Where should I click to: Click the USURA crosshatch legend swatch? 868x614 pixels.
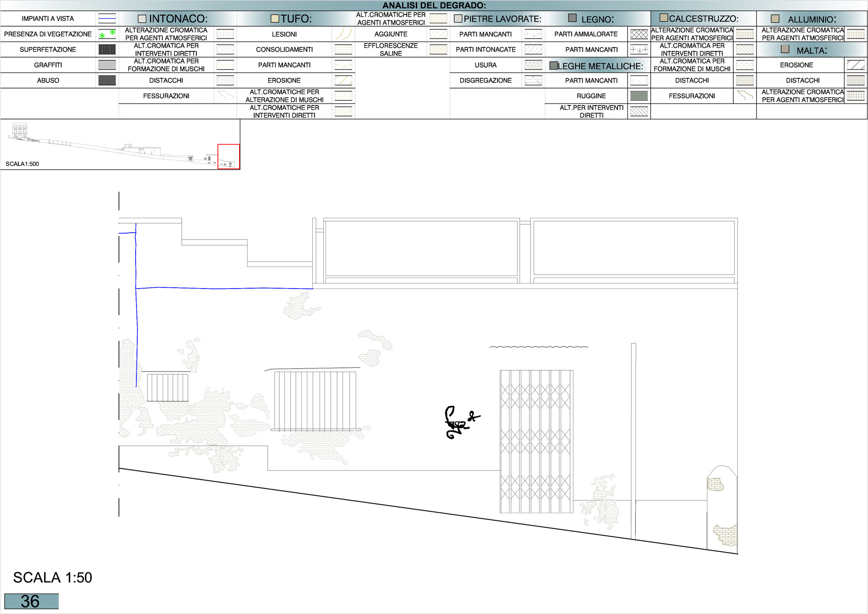533,65
